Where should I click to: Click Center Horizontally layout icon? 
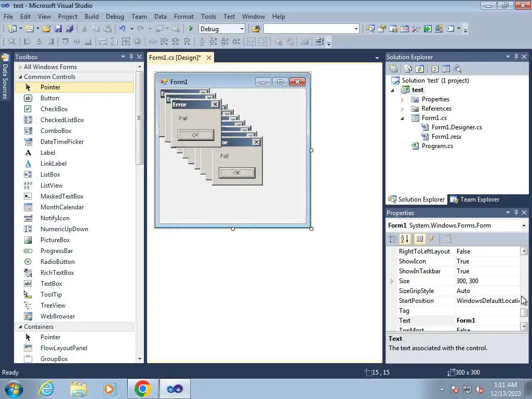pos(251,42)
